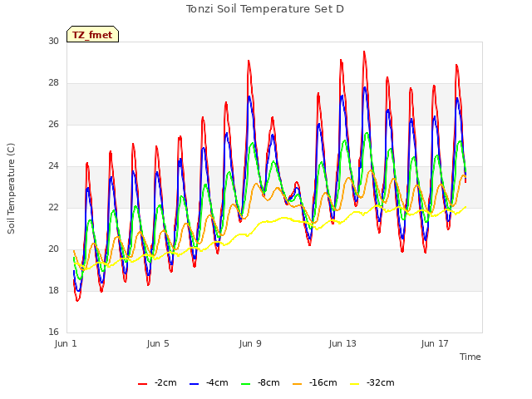Click the Soil Temperature (C) axis label
The width and height of the screenshot is (532, 399).
(x=11, y=189)
